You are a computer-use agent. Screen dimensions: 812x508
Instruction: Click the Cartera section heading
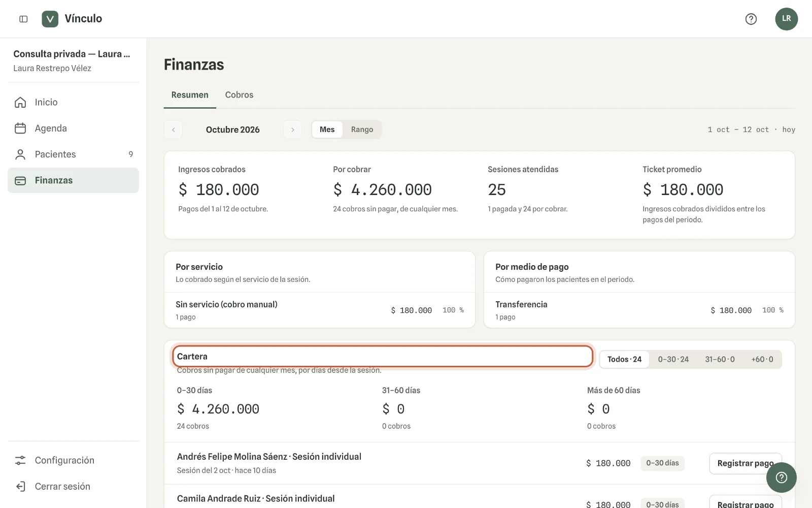coord(192,357)
